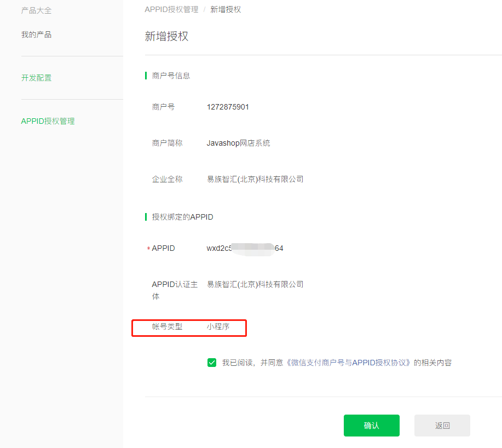Open 产品大全 in the sidebar
This screenshot has height=448, width=502.
pos(36,10)
